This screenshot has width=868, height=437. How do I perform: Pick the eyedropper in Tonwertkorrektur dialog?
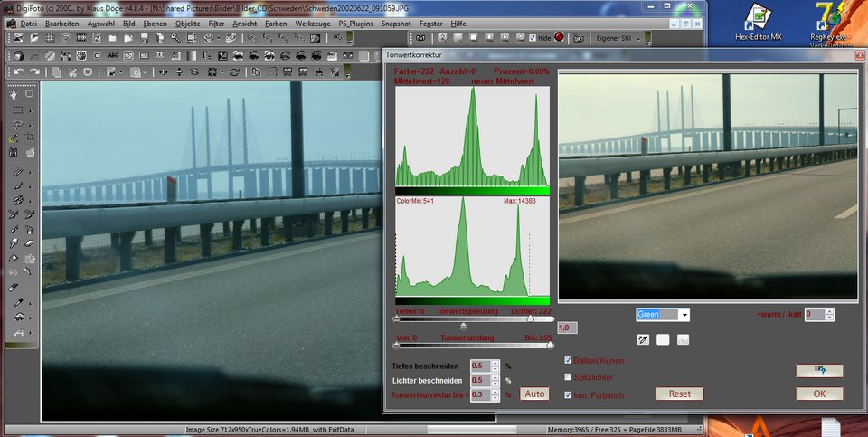coord(643,339)
